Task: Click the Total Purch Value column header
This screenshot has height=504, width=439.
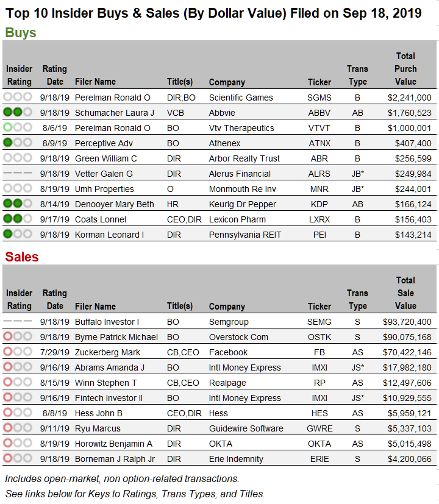Action: [405, 69]
